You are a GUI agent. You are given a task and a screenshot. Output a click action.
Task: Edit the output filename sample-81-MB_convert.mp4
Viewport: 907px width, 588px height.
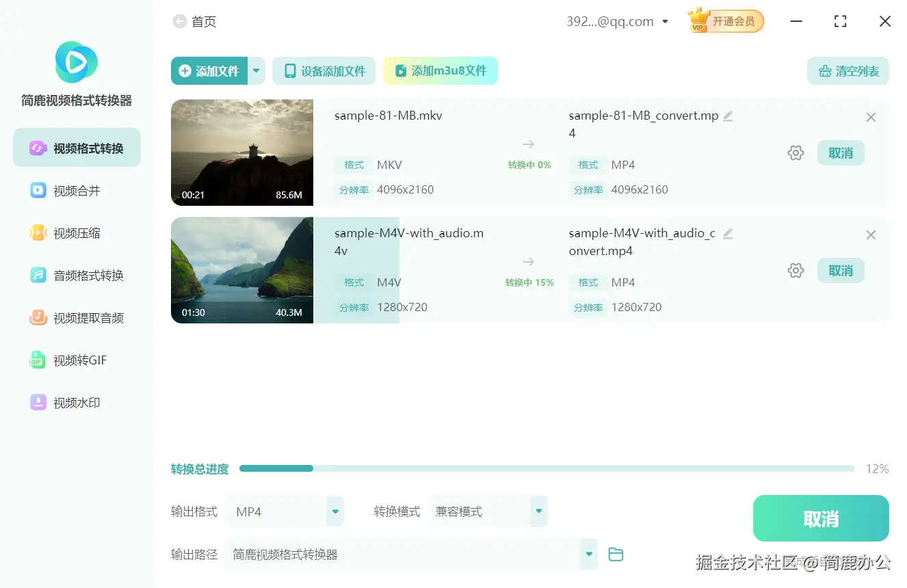coord(728,116)
